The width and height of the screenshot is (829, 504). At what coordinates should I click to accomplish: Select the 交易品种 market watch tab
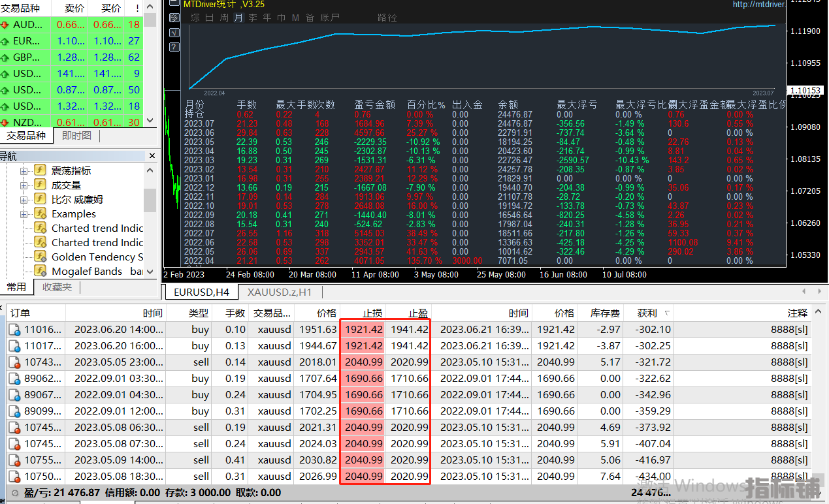coord(26,136)
